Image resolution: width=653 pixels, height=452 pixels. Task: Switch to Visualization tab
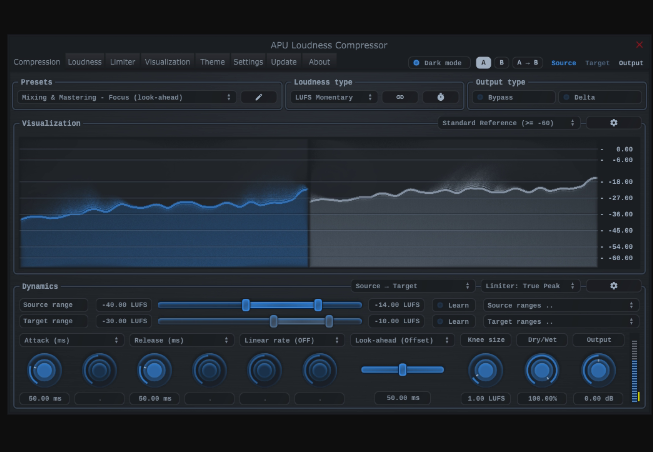167,62
